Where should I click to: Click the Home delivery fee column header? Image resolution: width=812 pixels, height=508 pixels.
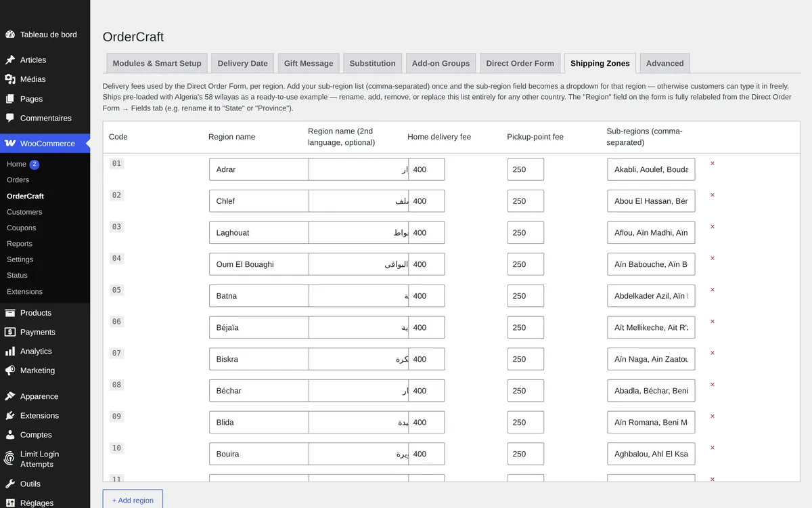(439, 137)
